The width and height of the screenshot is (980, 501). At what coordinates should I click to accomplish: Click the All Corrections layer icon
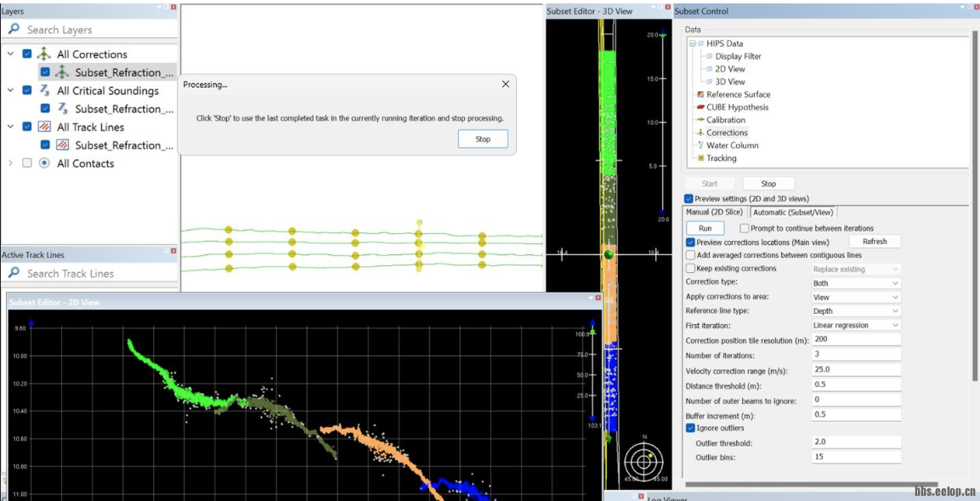coord(43,54)
